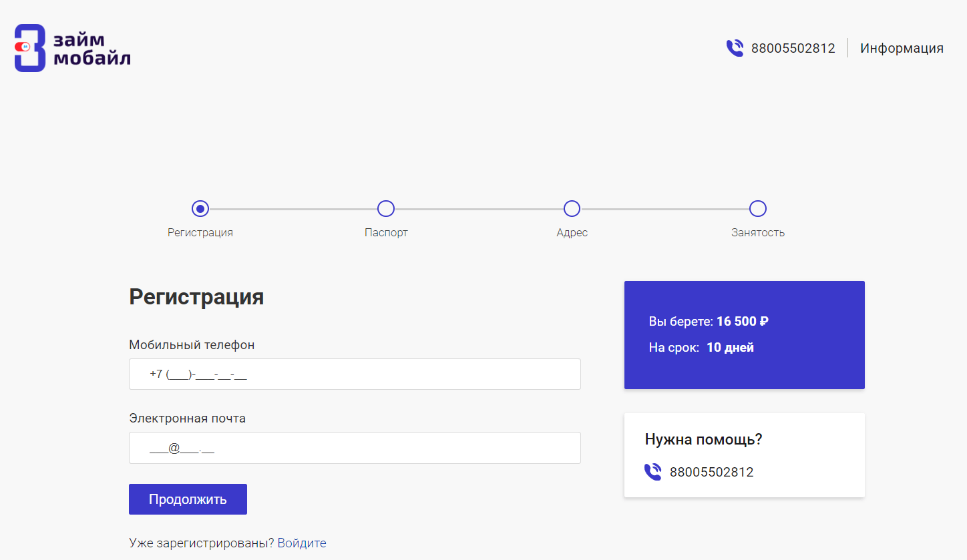Select the Паспорт step circle
The image size is (967, 560).
click(386, 209)
